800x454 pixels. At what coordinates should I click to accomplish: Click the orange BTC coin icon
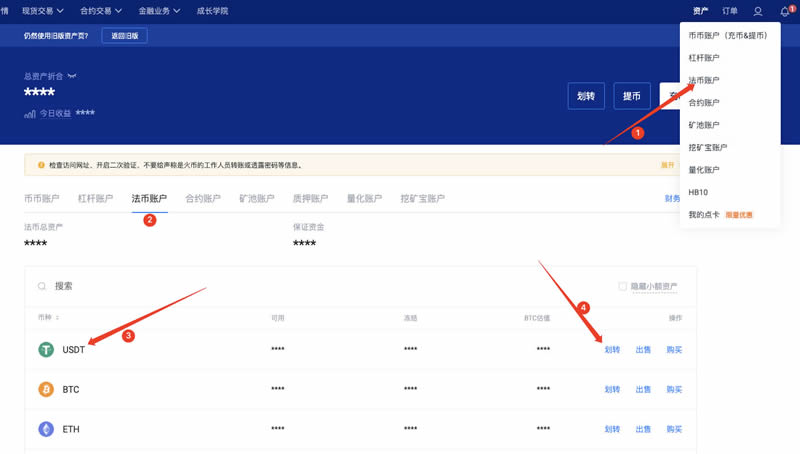coord(46,389)
